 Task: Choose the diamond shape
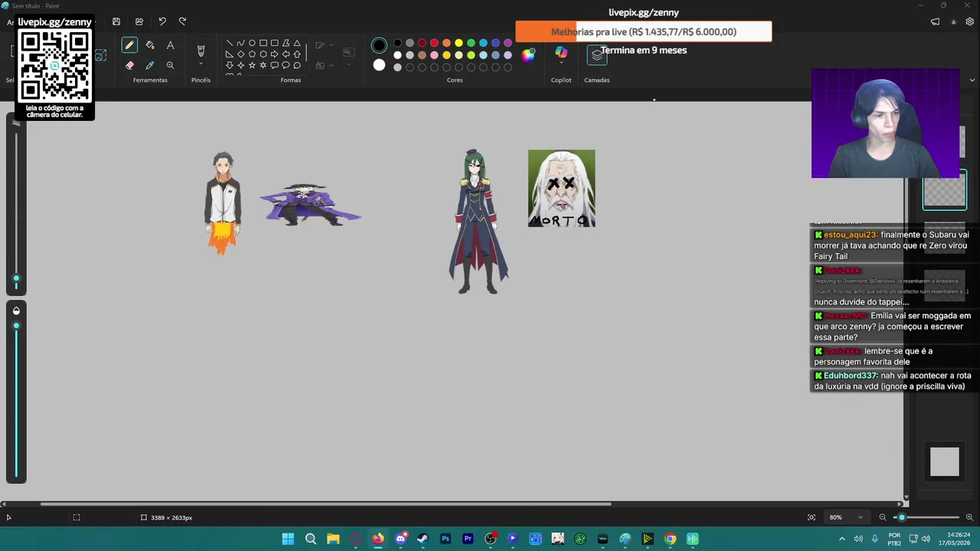[x=240, y=54]
